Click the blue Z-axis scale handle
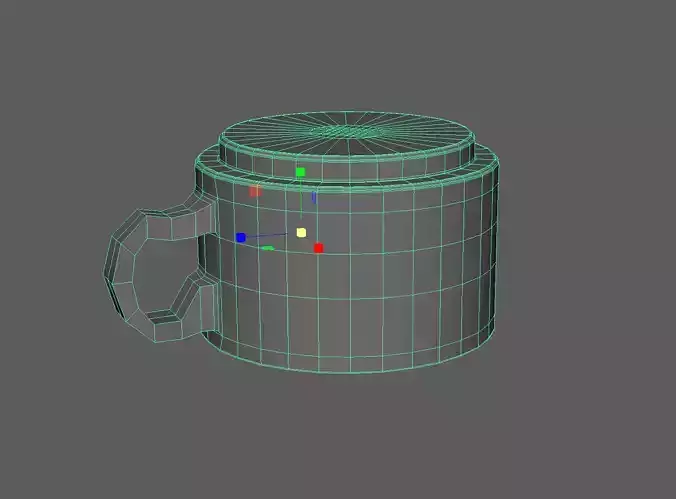The height and width of the screenshot is (499, 676). click(241, 238)
